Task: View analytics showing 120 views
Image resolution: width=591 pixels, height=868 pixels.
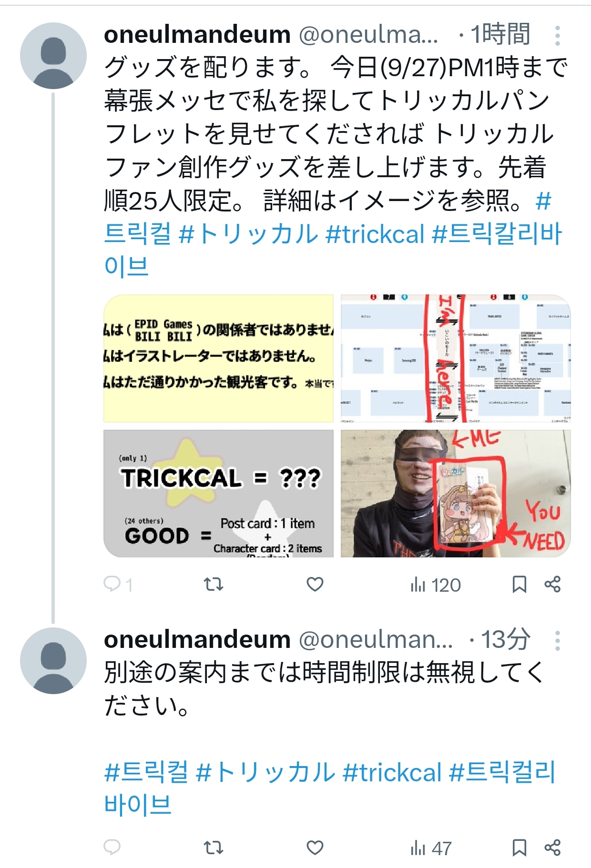Action: point(435,585)
